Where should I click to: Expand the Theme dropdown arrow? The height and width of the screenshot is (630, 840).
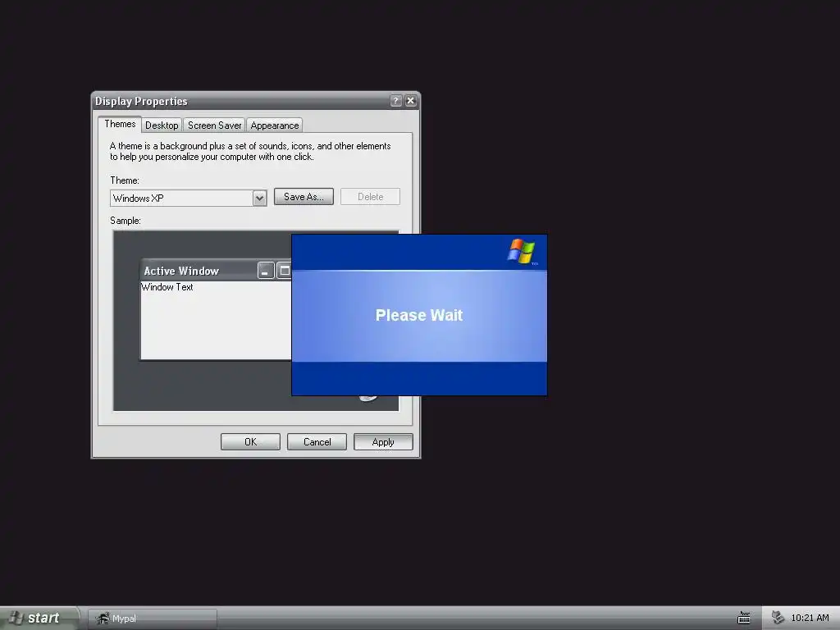click(259, 199)
